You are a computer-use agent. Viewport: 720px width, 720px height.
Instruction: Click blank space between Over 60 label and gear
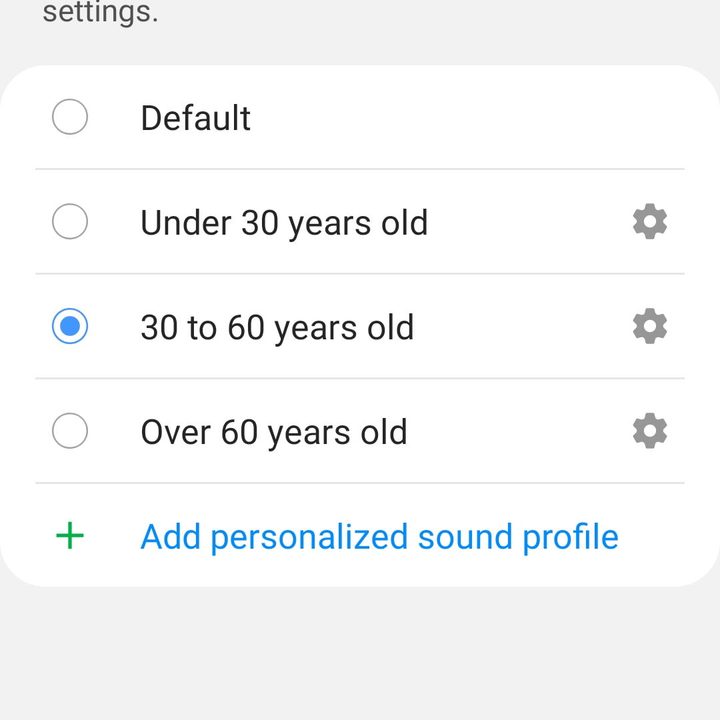pyautogui.click(x=520, y=432)
